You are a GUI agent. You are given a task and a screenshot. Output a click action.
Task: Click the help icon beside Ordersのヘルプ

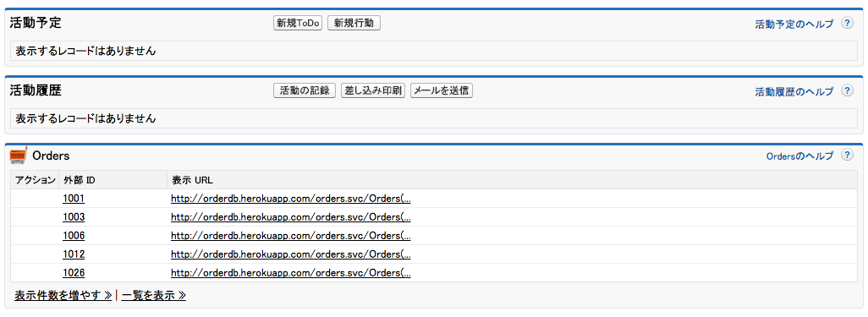tap(847, 156)
